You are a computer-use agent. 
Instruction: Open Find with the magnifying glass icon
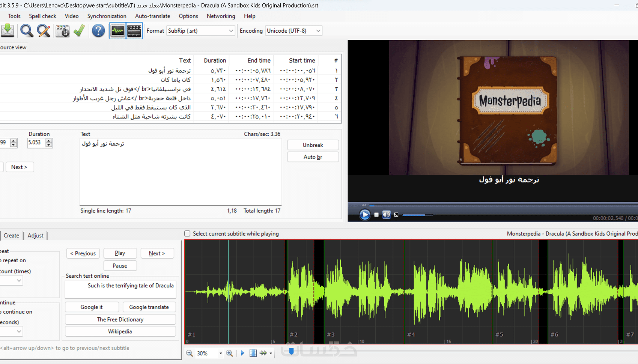click(27, 30)
